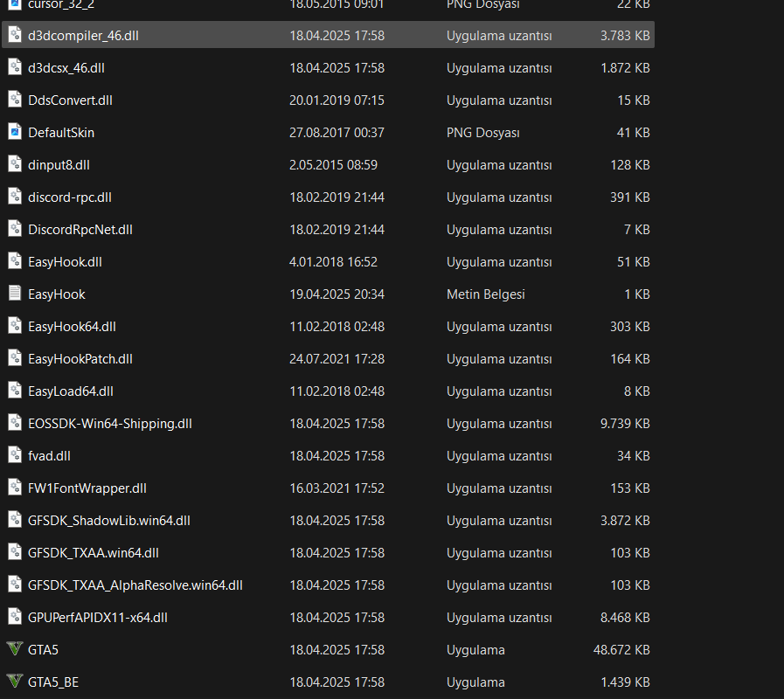Select the FW1FontWrapper.dll file name
The image size is (784, 699).
coord(87,488)
